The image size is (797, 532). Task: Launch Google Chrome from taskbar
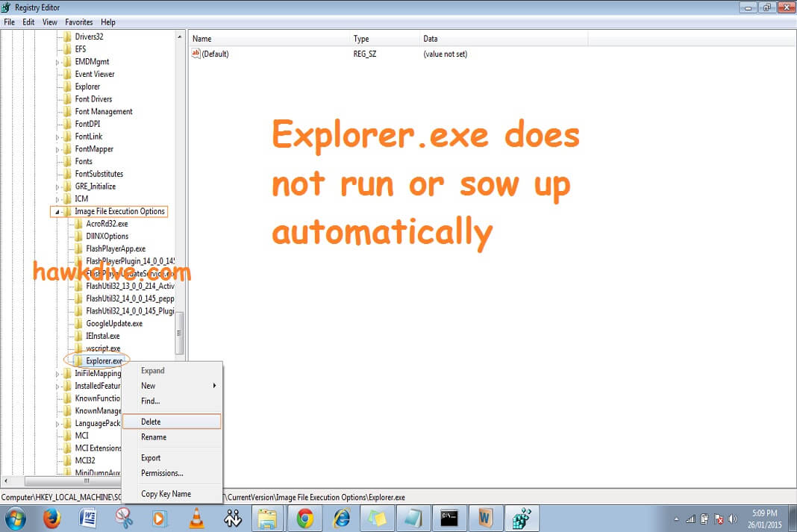305,519
